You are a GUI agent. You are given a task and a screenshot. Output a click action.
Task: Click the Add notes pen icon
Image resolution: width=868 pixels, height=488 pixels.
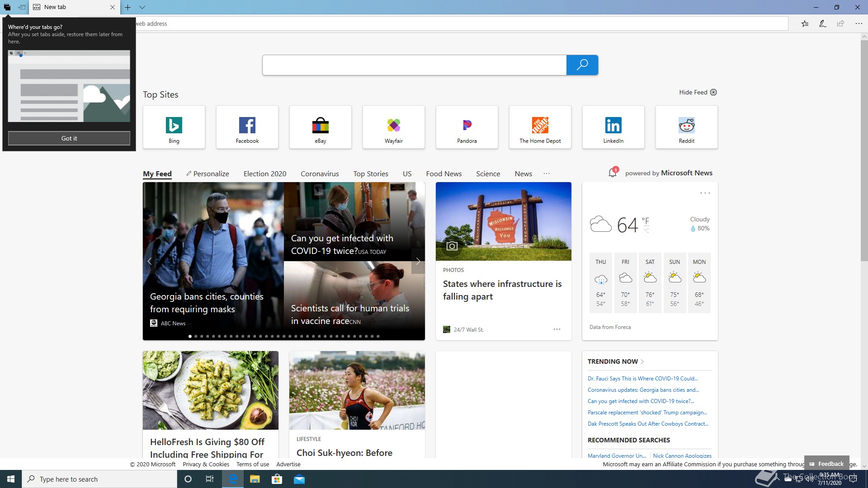[823, 23]
